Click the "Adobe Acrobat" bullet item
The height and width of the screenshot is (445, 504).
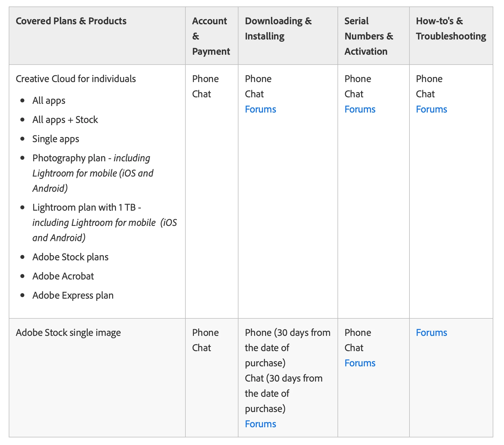[x=63, y=276]
